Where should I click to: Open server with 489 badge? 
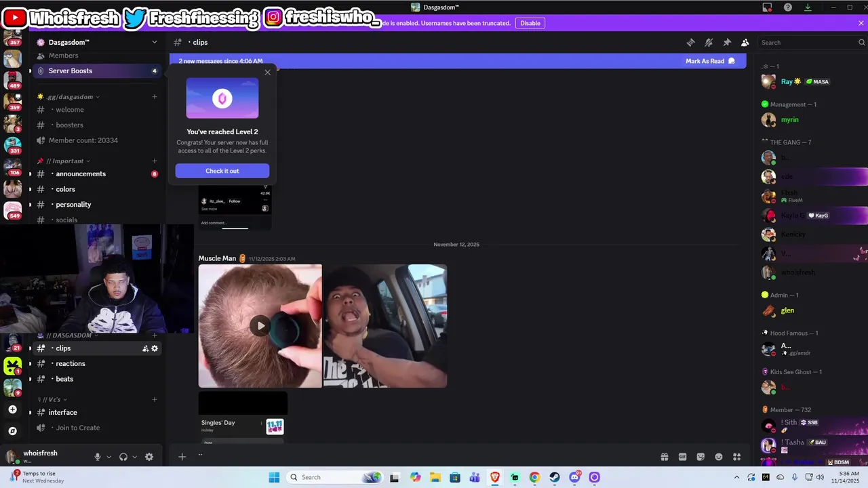coord(13,80)
